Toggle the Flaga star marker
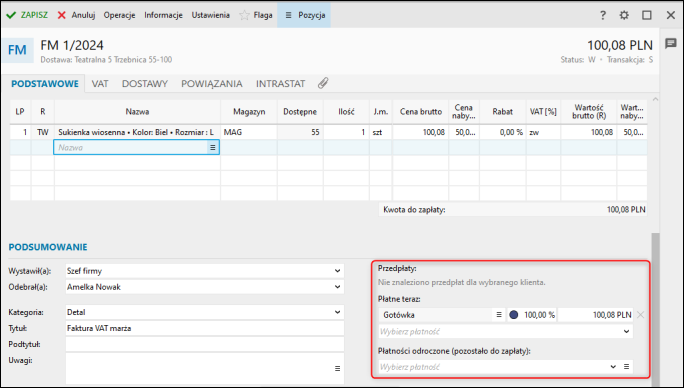Screen dimensions: 684x388 [244, 15]
